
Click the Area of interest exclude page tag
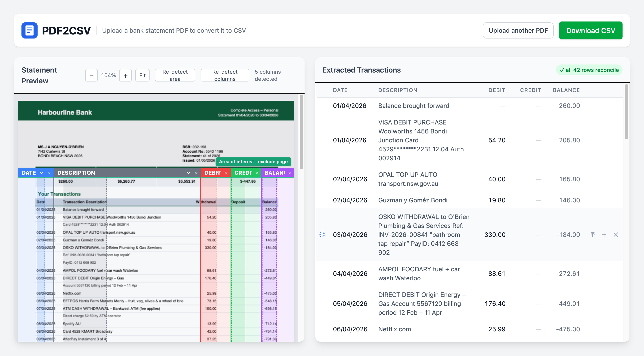coord(253,162)
